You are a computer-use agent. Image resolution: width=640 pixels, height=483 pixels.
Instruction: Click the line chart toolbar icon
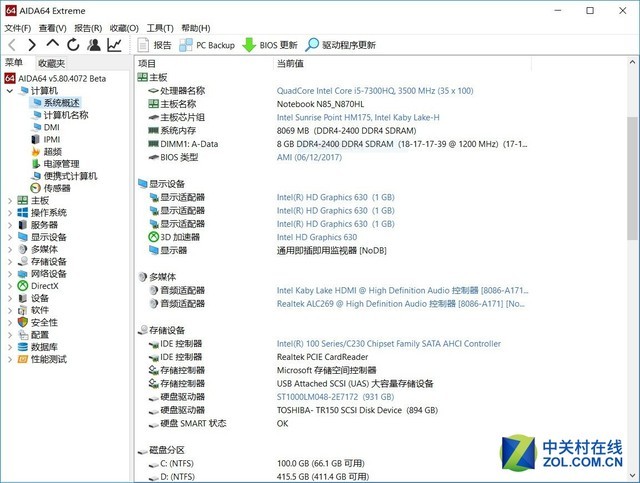point(115,45)
